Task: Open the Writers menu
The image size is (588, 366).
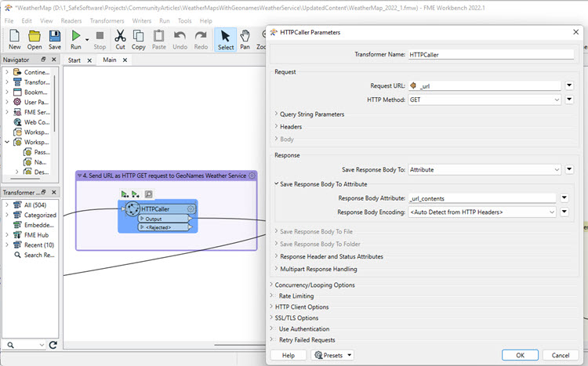Action: tap(142, 21)
